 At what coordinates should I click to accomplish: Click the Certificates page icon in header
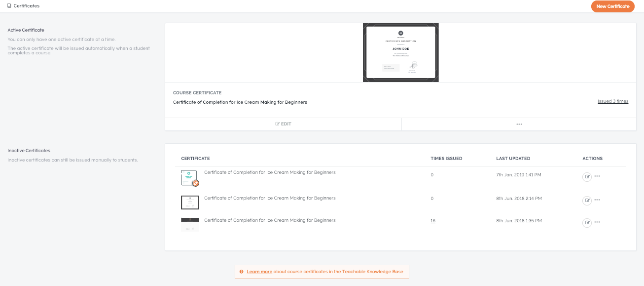(9, 6)
